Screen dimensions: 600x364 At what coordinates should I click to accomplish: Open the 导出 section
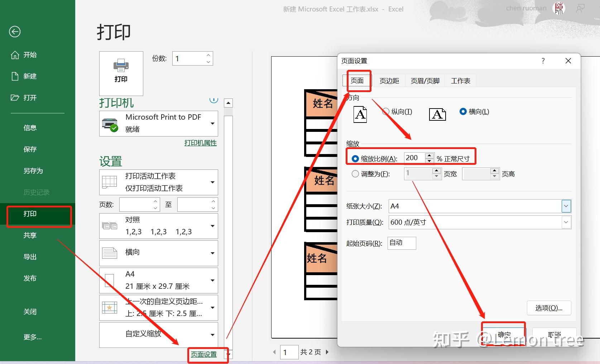click(x=30, y=257)
